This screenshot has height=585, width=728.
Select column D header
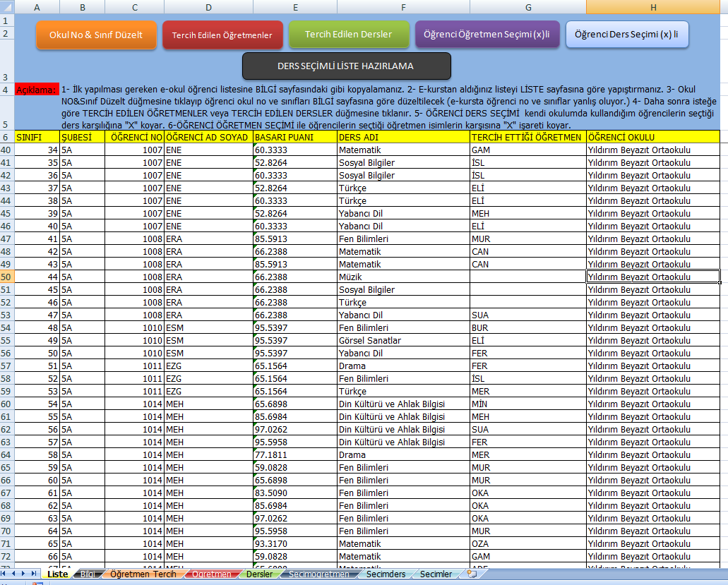pos(208,7)
